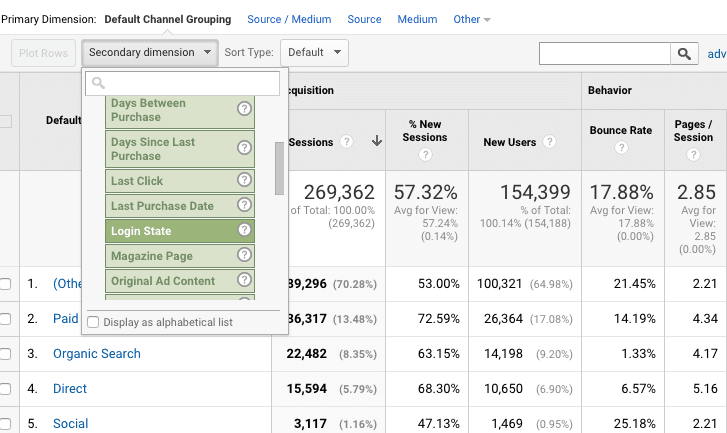
Task: Click the search magnifier button
Action: 685,53
